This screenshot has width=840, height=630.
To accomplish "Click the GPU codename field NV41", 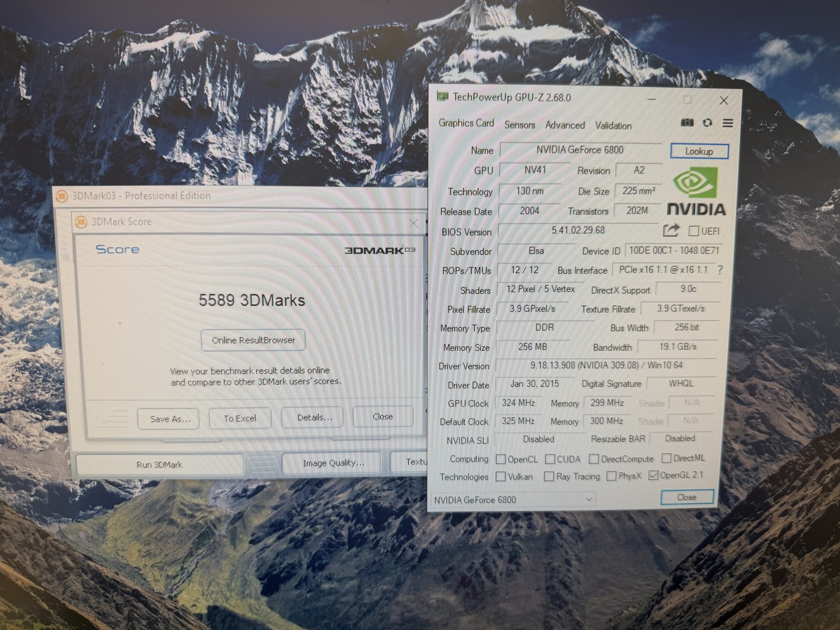I will [x=535, y=170].
